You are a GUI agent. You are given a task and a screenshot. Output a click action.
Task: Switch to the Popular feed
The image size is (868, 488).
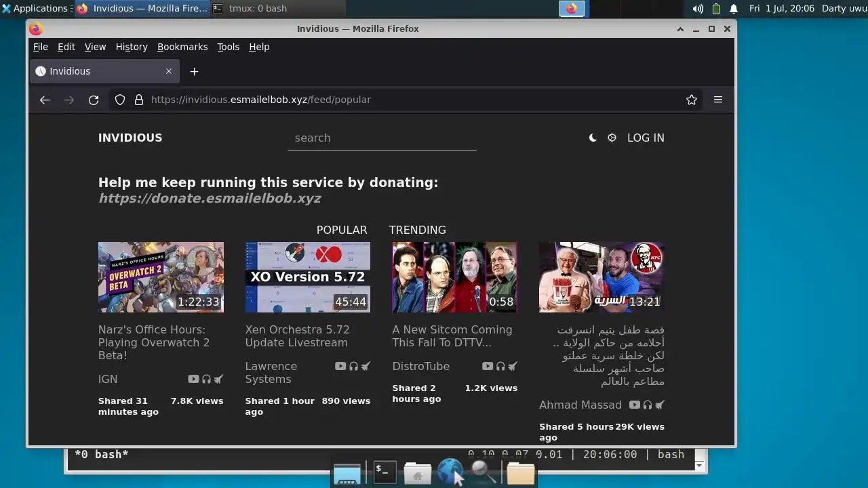[342, 230]
